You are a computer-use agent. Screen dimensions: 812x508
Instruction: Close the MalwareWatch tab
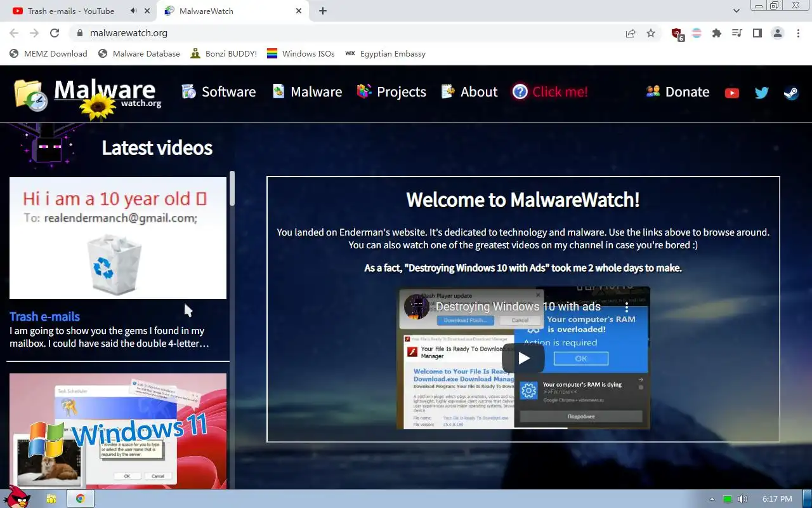click(x=299, y=11)
